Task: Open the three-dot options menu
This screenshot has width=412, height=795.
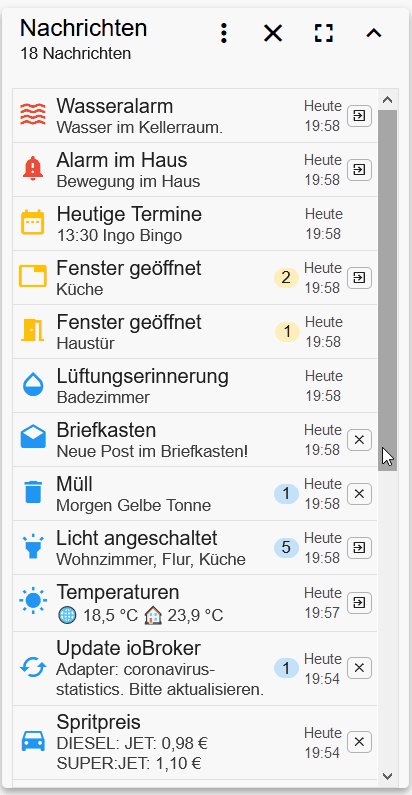Action: pos(223,33)
